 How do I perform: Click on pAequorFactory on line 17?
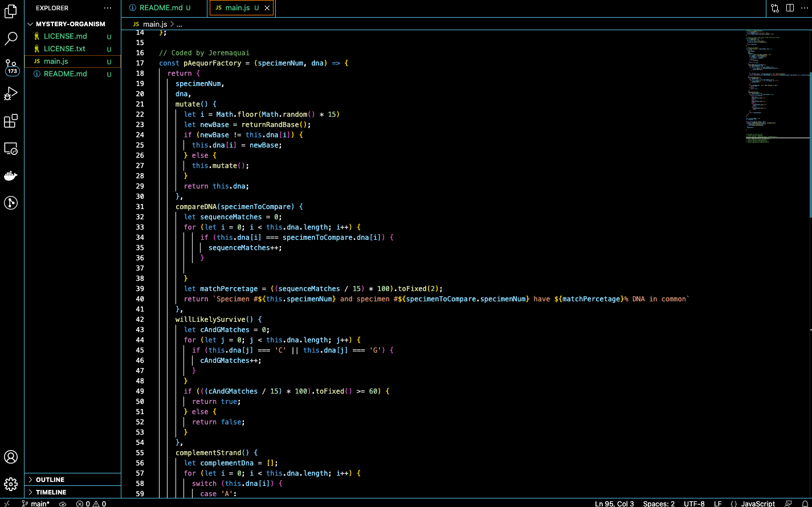pyautogui.click(x=213, y=63)
